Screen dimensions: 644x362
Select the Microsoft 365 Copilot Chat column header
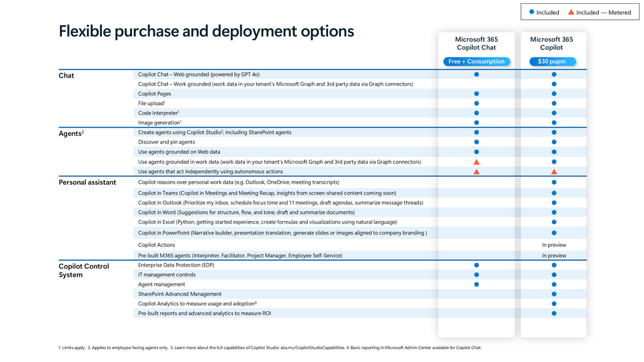476,44
